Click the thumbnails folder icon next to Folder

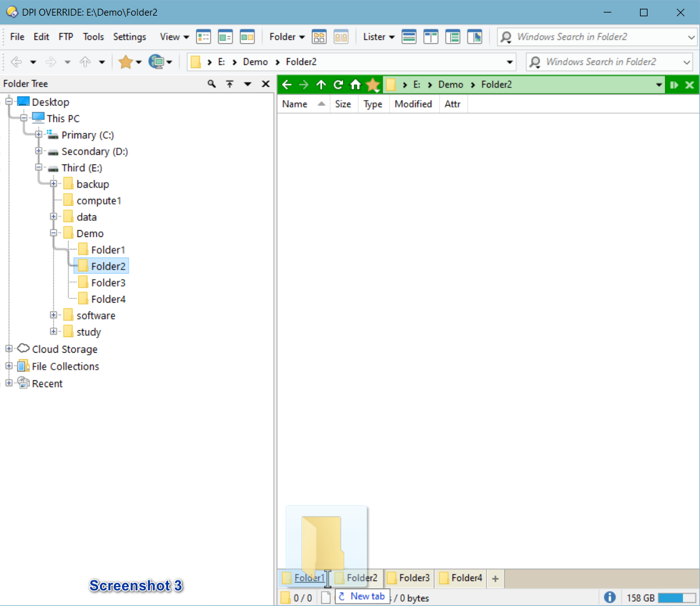tap(319, 37)
